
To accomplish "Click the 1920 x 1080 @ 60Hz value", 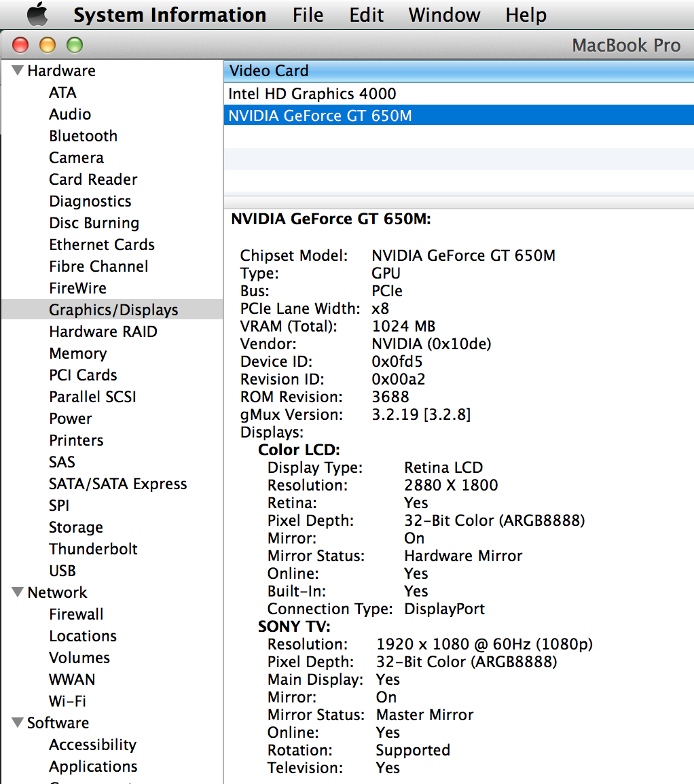I will [484, 644].
